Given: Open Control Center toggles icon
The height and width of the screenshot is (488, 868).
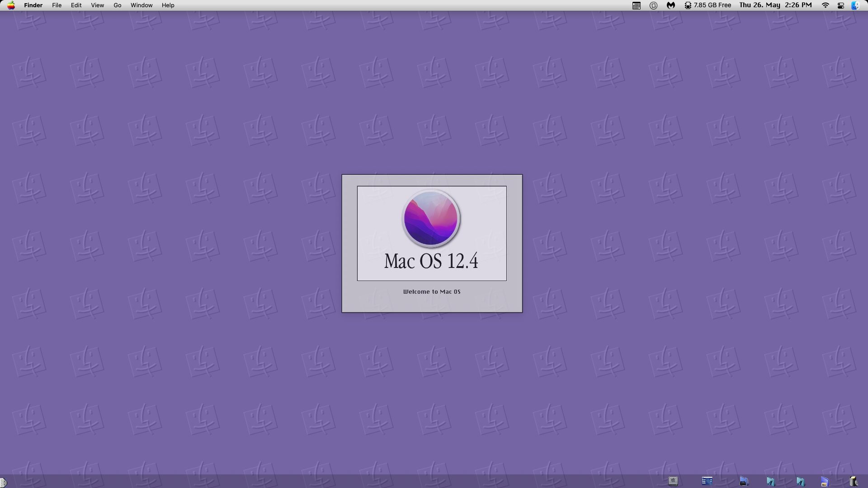Looking at the screenshot, I should click(x=840, y=5).
